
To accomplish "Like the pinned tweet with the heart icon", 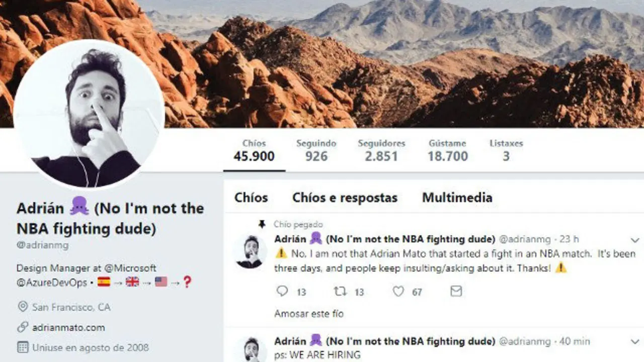I will [398, 291].
